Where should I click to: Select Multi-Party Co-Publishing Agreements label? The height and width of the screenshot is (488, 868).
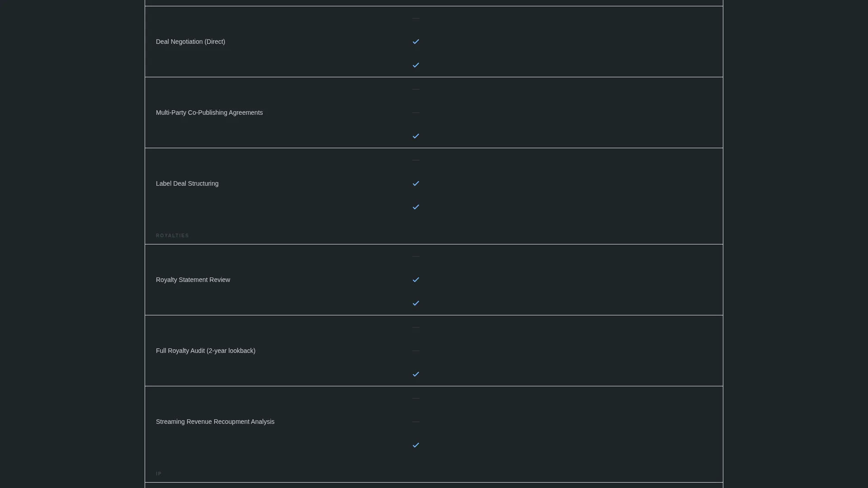[x=209, y=113]
